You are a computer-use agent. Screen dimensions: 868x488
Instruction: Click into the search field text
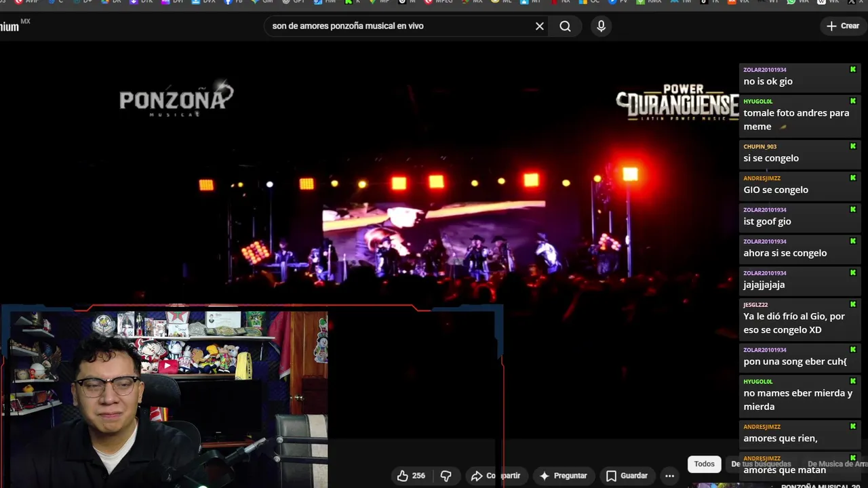348,26
